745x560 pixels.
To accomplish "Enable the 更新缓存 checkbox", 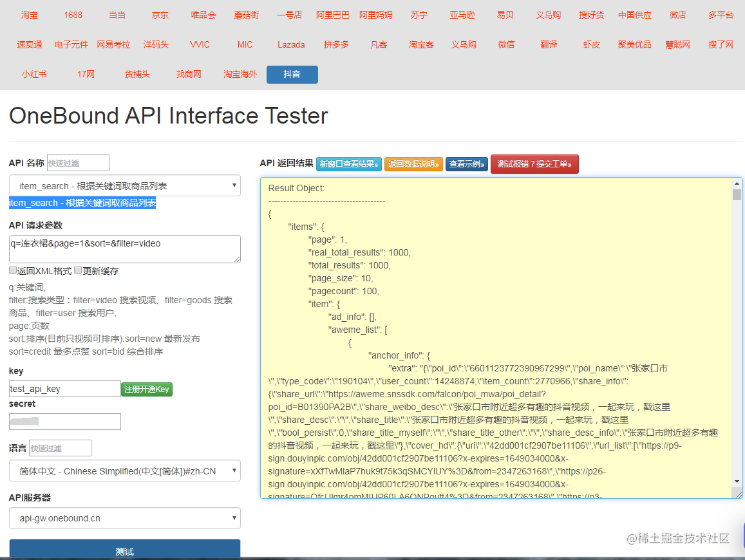I will [78, 270].
